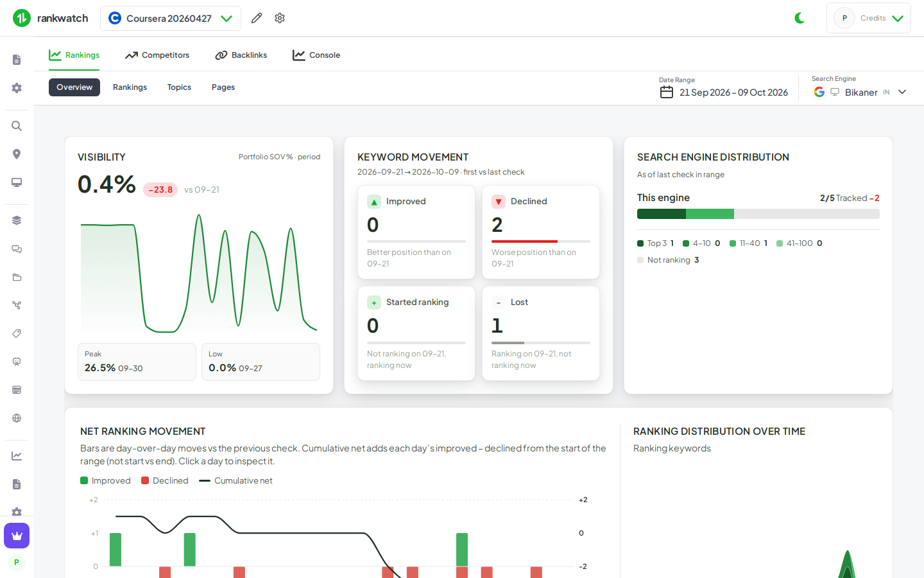Viewport: 924px width, 578px height.
Task: Open the Lost keywords card
Action: coord(541,333)
